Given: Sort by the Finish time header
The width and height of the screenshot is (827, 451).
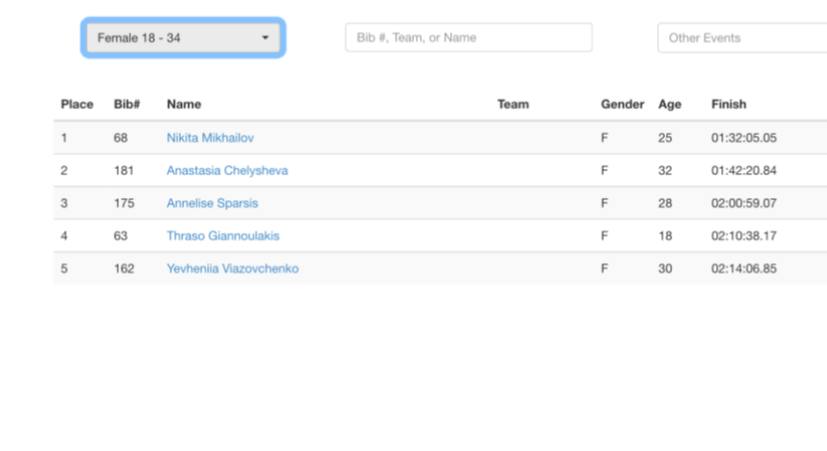Looking at the screenshot, I should pyautogui.click(x=728, y=104).
